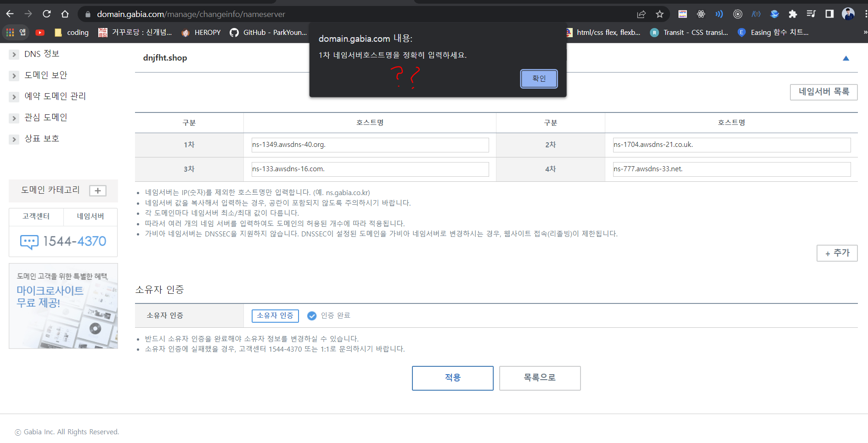Click the React DevTools extension icon

pos(701,14)
